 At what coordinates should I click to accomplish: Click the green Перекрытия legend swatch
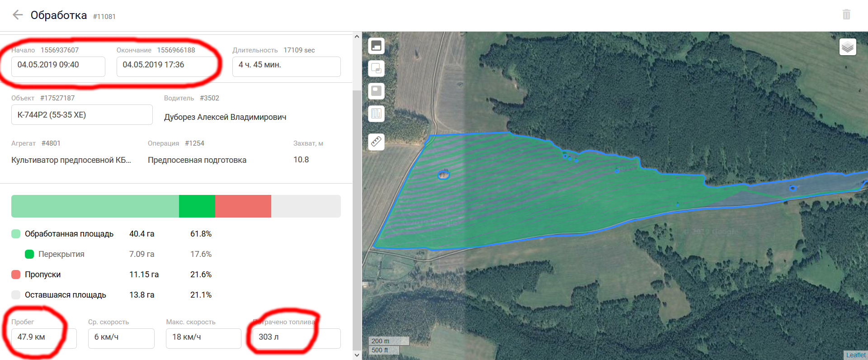(29, 254)
